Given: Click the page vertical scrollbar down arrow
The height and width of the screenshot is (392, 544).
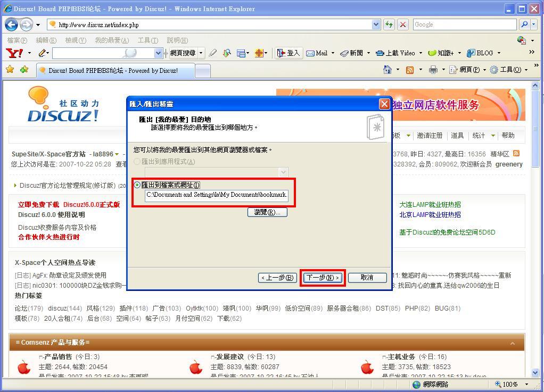Looking at the screenshot, I should (x=535, y=373).
